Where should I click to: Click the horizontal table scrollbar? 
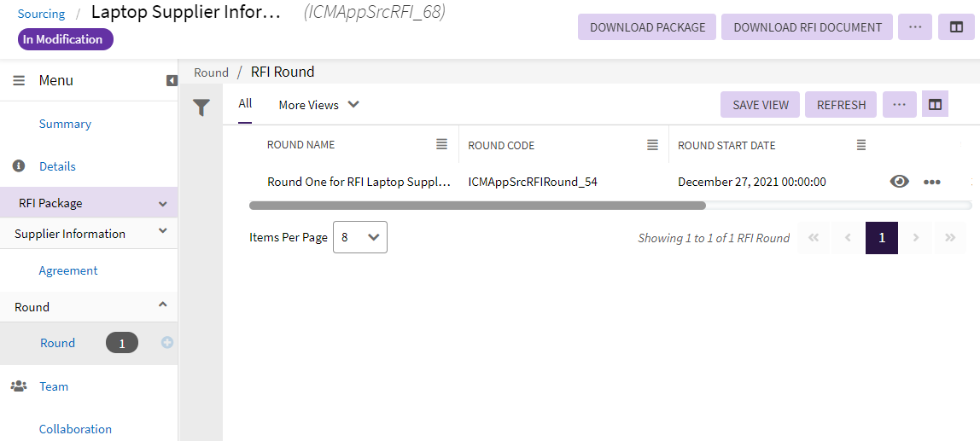click(477, 205)
